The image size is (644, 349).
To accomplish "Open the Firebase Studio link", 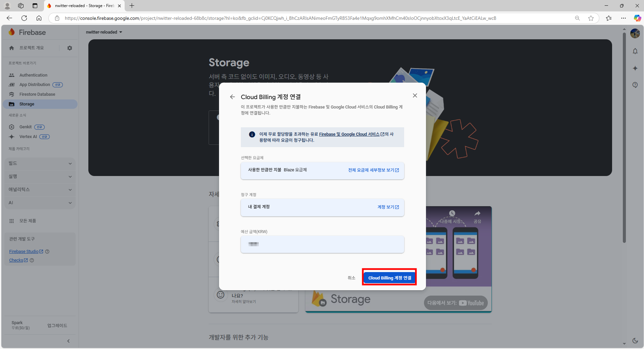I will (x=26, y=251).
